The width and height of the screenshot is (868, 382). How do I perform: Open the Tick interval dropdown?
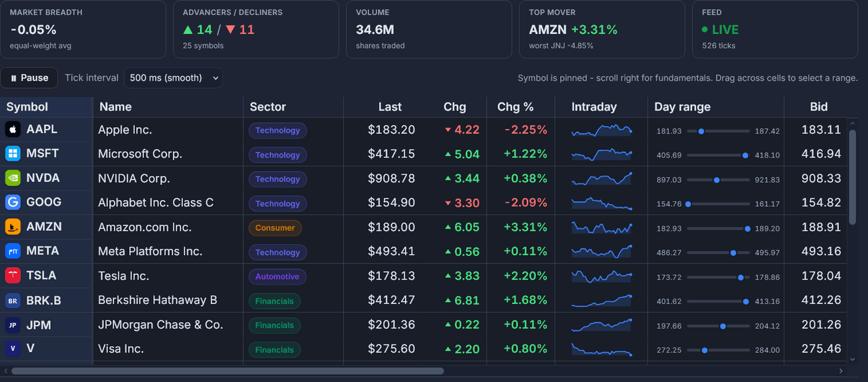coord(173,78)
